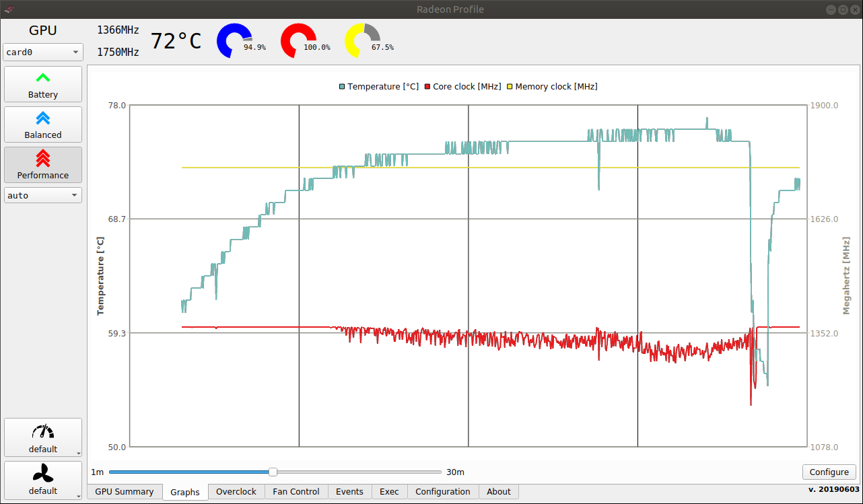Click the Memory clock [MHz] legend entry
The height and width of the screenshot is (504, 863).
pyautogui.click(x=552, y=87)
